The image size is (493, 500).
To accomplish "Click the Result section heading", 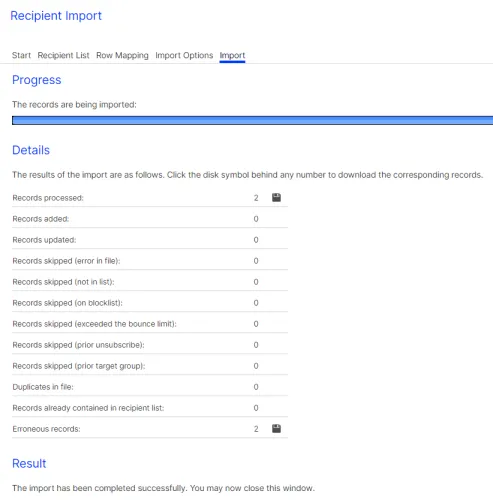I will pos(29,463).
